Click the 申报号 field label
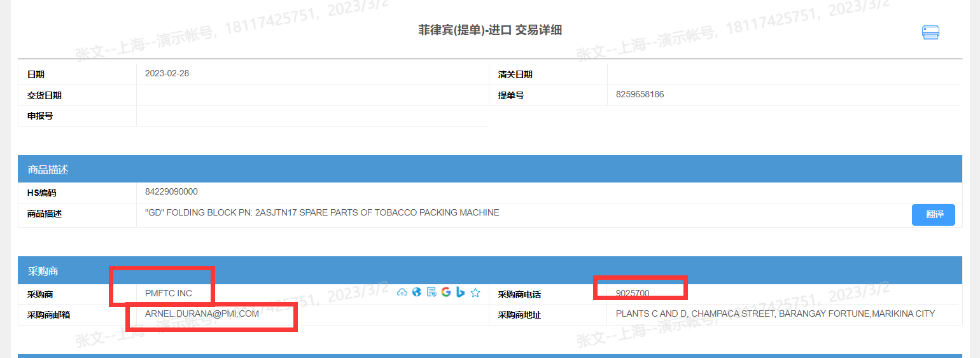The width and height of the screenshot is (980, 358). coord(40,116)
